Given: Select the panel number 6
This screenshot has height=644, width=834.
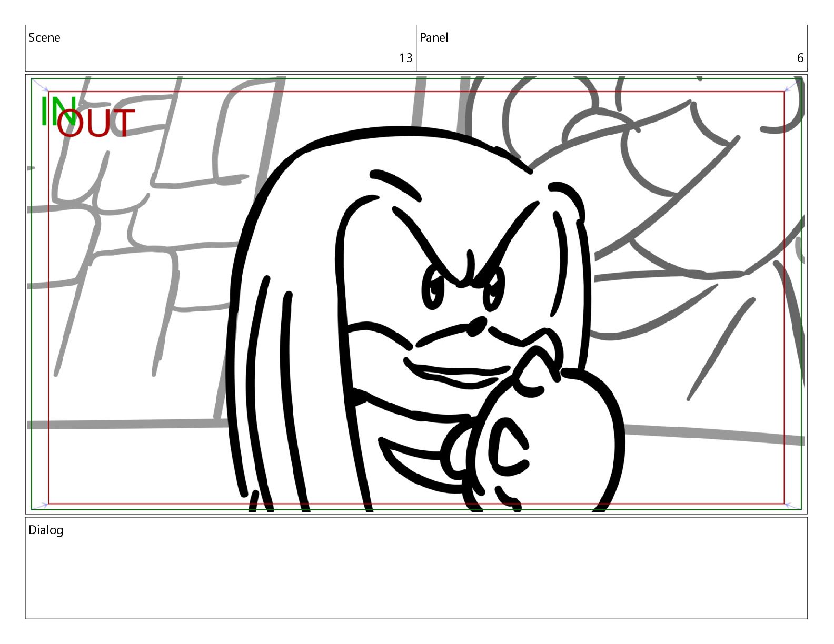Looking at the screenshot, I should pyautogui.click(x=800, y=58).
